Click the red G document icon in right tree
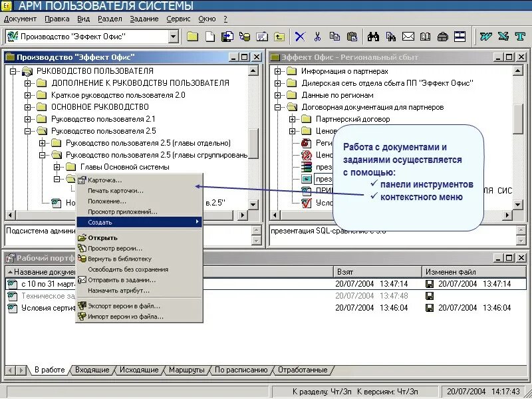The height and width of the screenshot is (399, 532). (x=307, y=143)
